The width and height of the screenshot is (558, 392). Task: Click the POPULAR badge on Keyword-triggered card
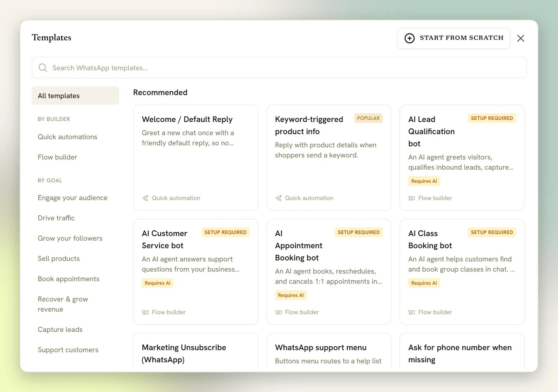[368, 118]
